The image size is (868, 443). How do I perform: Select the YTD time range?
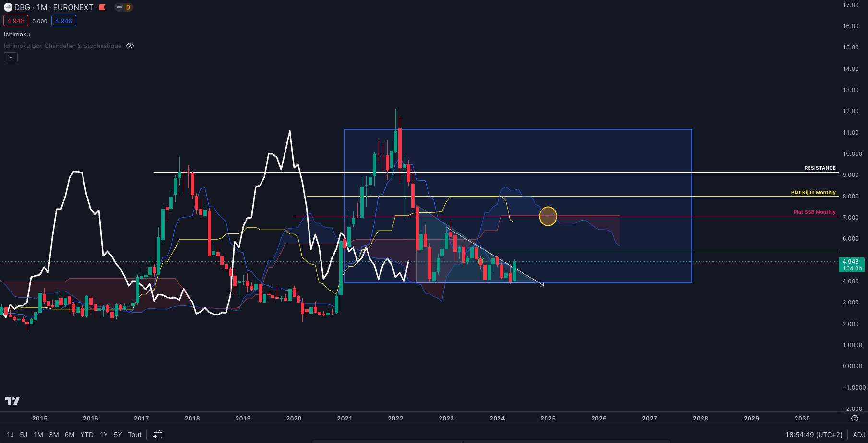click(87, 435)
